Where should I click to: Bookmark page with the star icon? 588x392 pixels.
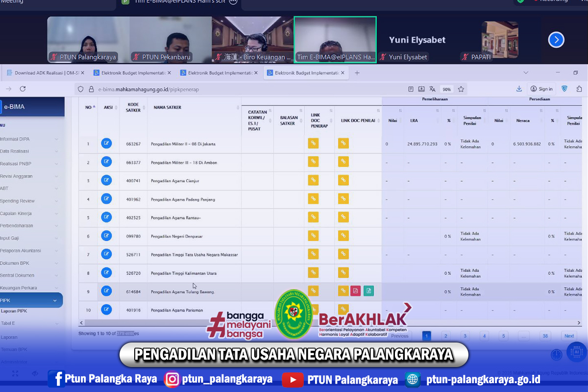(461, 89)
